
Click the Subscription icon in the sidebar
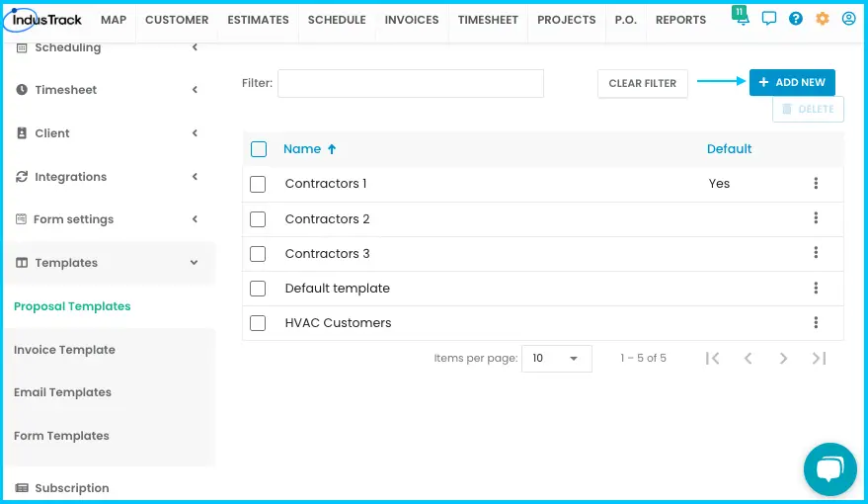[x=22, y=488]
